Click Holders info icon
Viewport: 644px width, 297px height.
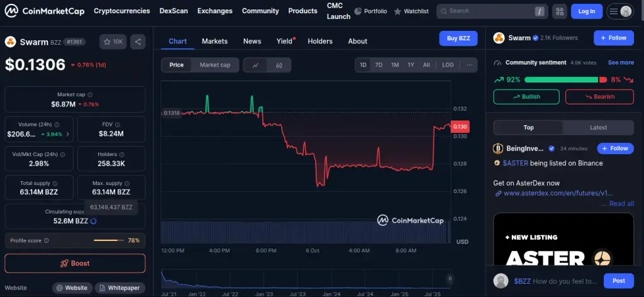coord(123,154)
